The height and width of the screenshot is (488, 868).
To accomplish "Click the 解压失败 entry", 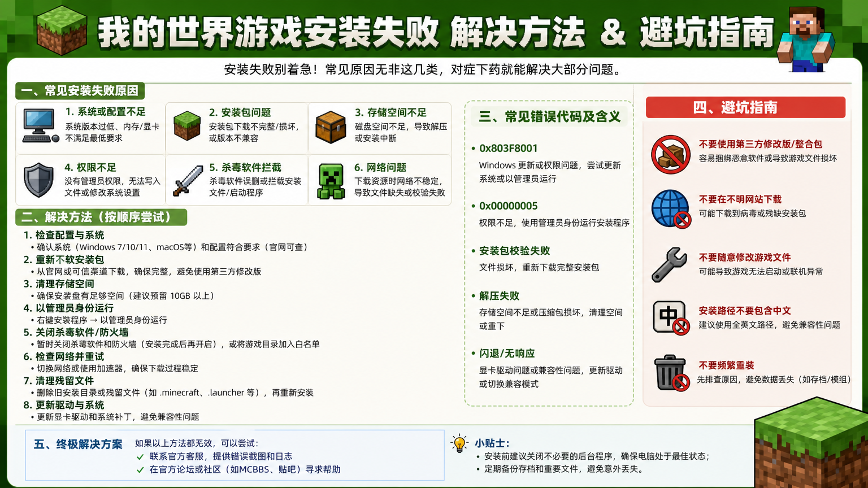I will pyautogui.click(x=499, y=296).
